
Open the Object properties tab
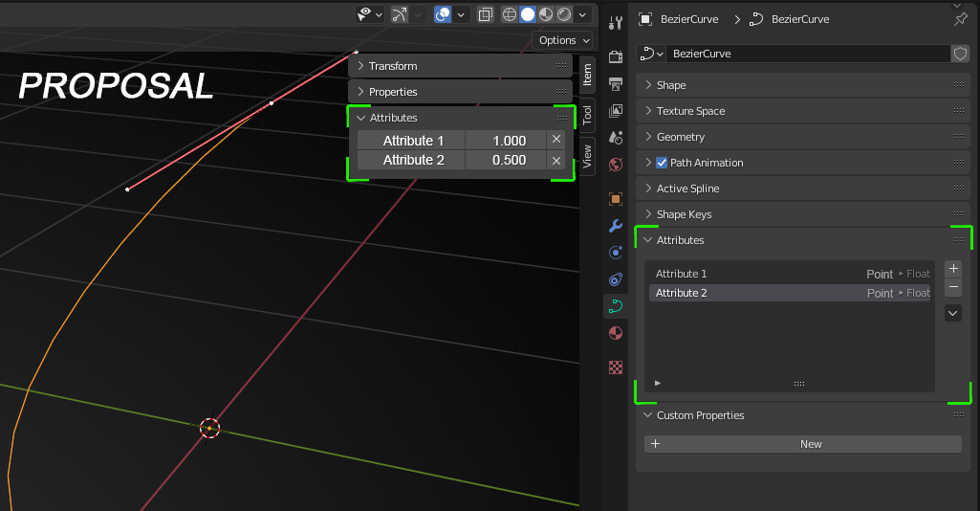click(x=616, y=199)
